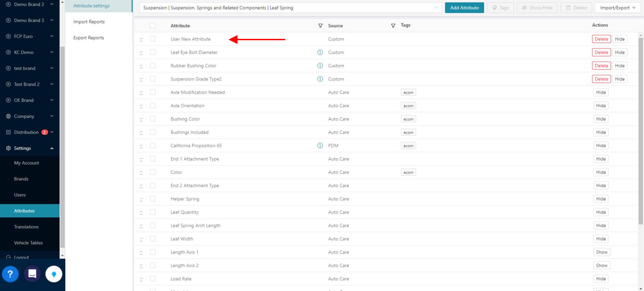Grab drag handle of Helper Spring row
Viewport: 644px width, 291px height.
141,199
